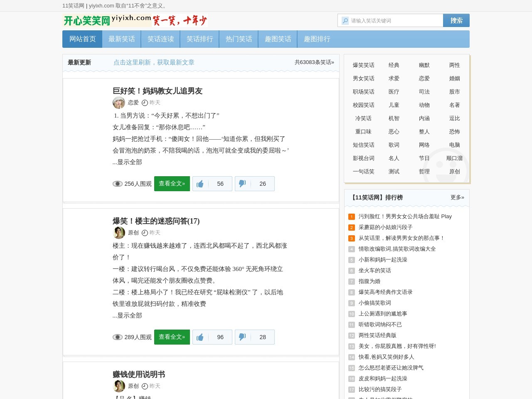The image size is (532, 399).
Task: Open the article 赚钱使用说明书
Action: click(138, 374)
